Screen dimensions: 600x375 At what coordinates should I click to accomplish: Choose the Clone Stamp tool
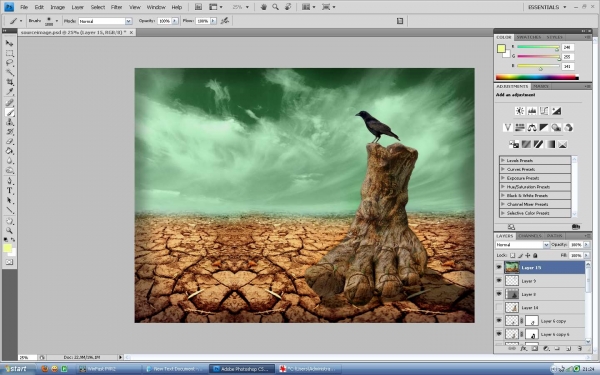coord(10,122)
